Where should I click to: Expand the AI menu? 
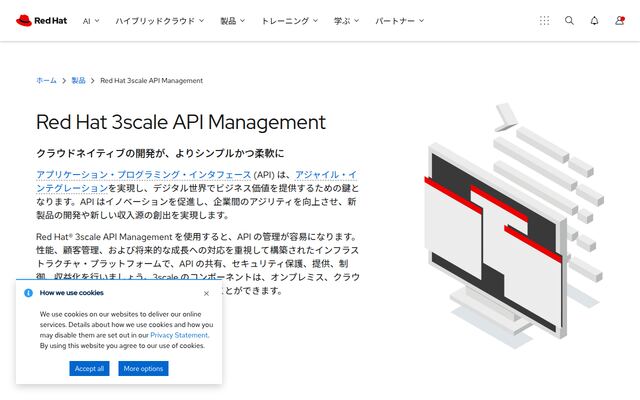point(91,21)
